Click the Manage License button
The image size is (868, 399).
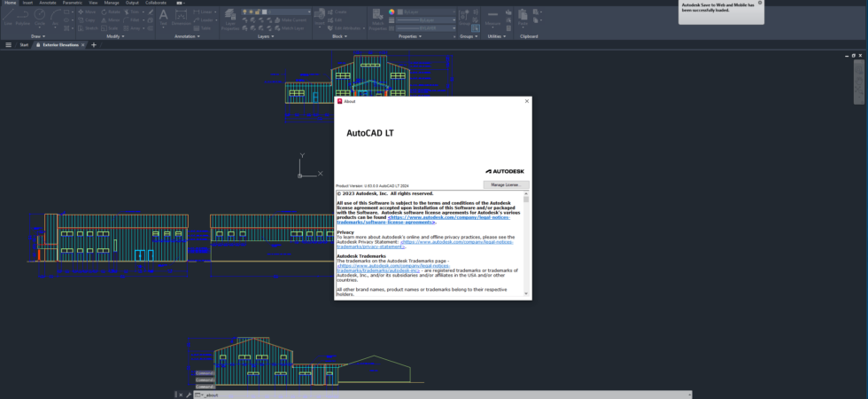pyautogui.click(x=506, y=184)
